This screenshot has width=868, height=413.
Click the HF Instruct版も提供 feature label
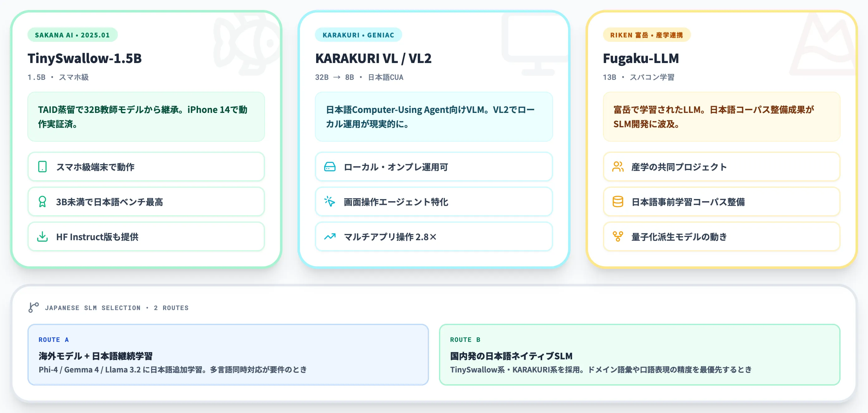97,237
